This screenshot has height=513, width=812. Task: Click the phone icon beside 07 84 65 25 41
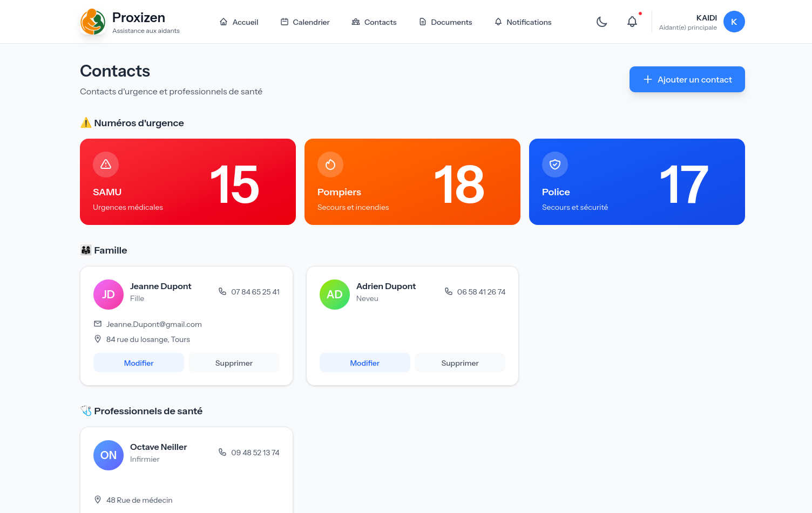pos(222,291)
